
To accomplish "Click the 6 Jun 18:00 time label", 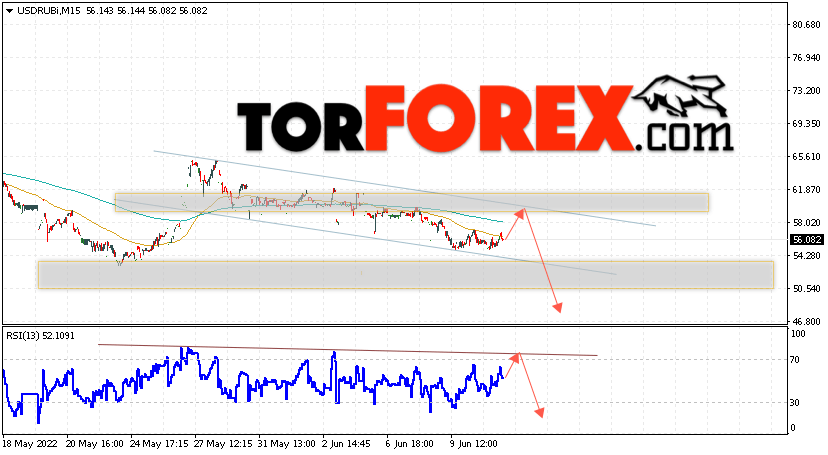I will pos(410,444).
